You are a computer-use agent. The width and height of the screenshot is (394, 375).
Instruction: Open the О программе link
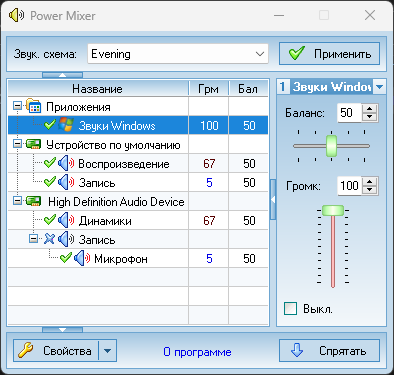pos(197,352)
